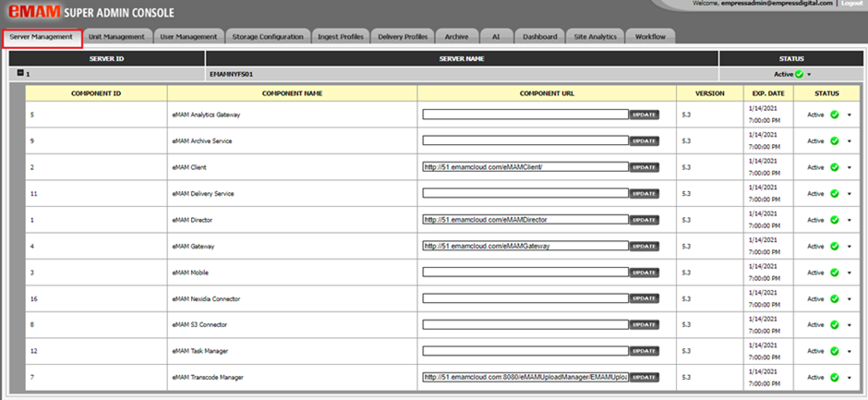Click the eMAM logo in the header
This screenshot has width=868, height=400.
coord(35,12)
